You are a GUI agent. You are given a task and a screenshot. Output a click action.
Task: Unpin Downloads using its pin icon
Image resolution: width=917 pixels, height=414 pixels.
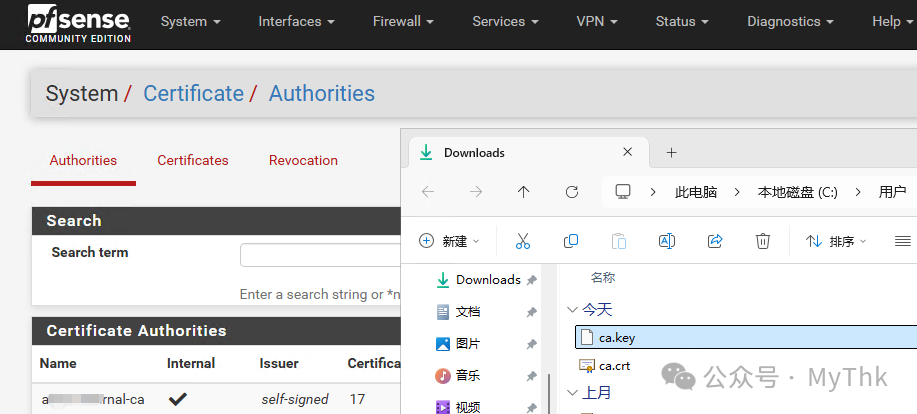[532, 281]
